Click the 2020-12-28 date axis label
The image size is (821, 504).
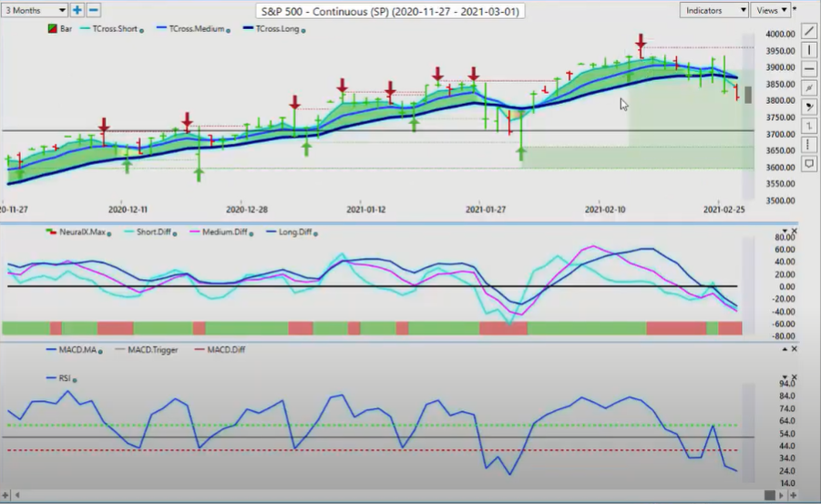tap(247, 210)
